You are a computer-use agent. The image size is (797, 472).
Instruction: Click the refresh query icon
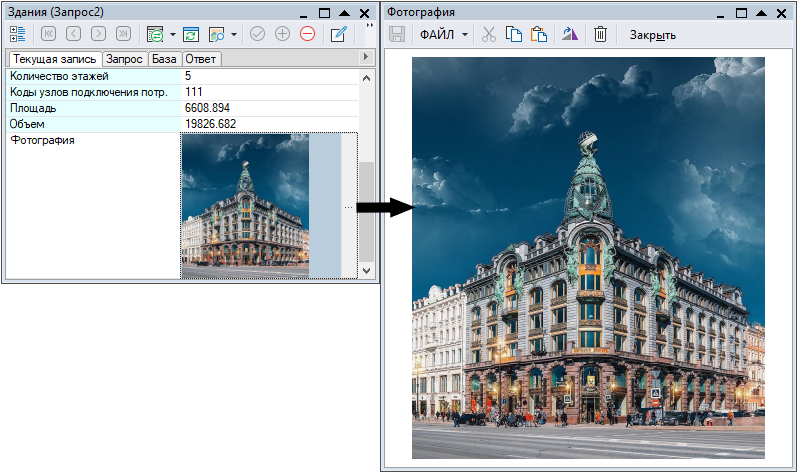coord(190,34)
